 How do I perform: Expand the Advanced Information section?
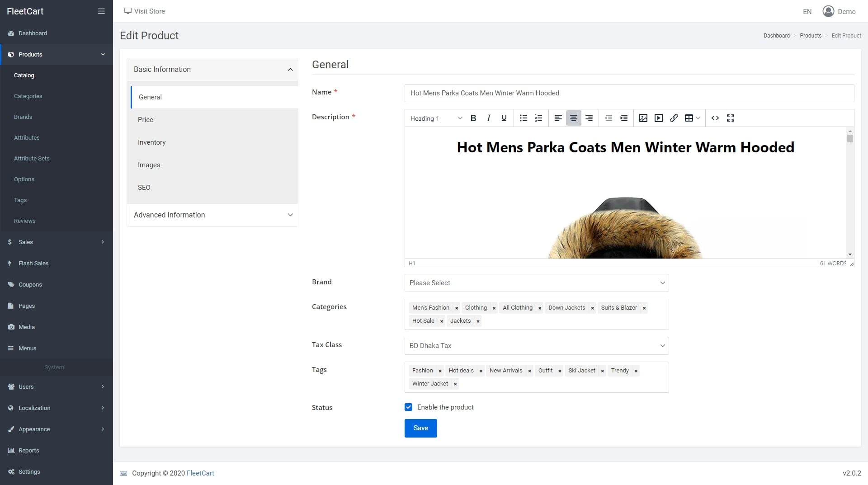(x=212, y=215)
